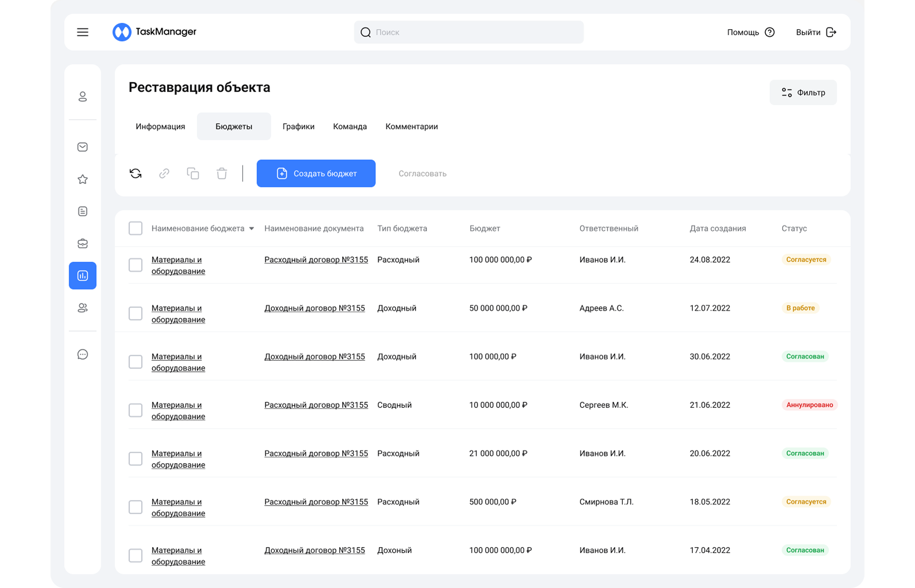Sort by Наименование бюджета arrow

click(x=252, y=229)
